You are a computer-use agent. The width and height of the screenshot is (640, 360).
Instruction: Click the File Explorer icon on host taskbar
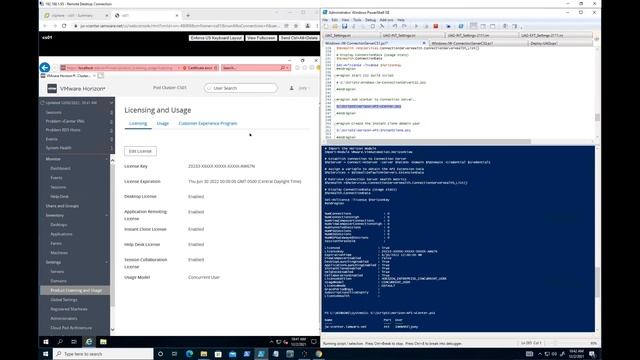204,354
